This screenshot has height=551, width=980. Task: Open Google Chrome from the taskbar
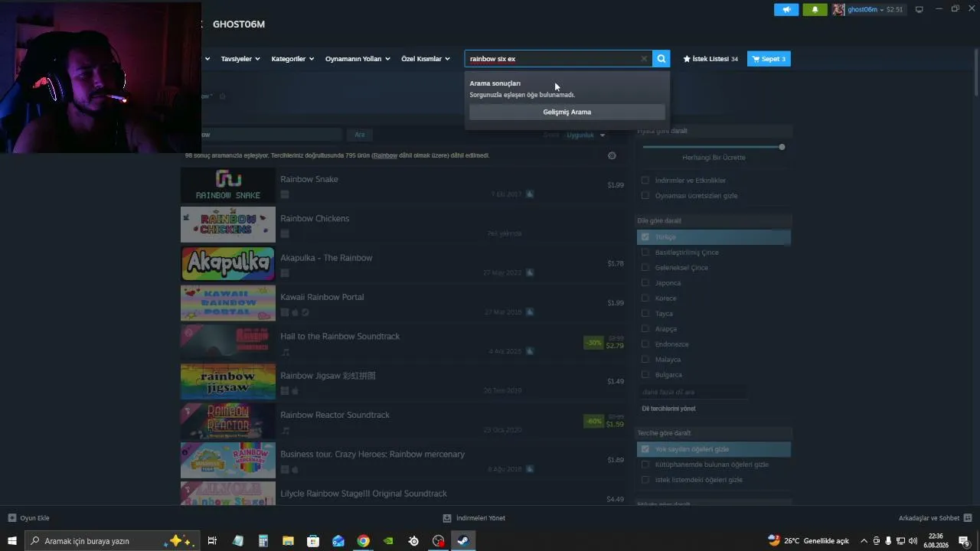click(x=363, y=541)
